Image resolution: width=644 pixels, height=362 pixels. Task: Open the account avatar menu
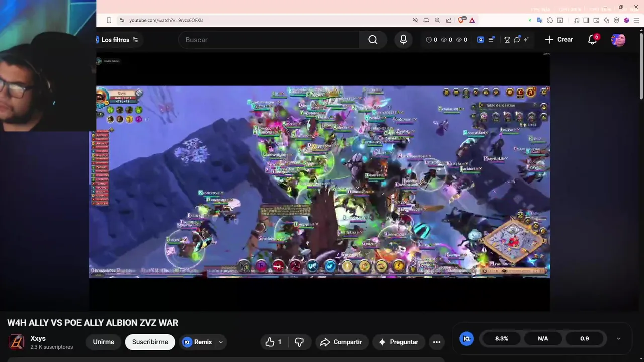tap(618, 40)
